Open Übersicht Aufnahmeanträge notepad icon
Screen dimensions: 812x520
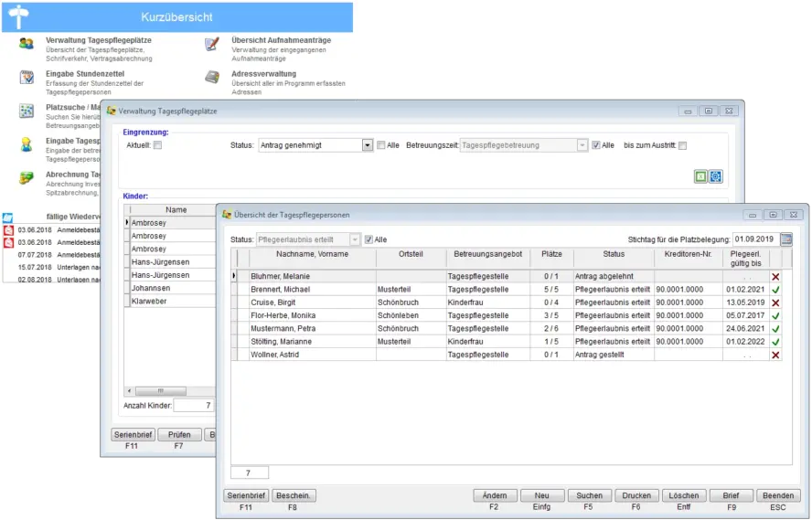(212, 44)
